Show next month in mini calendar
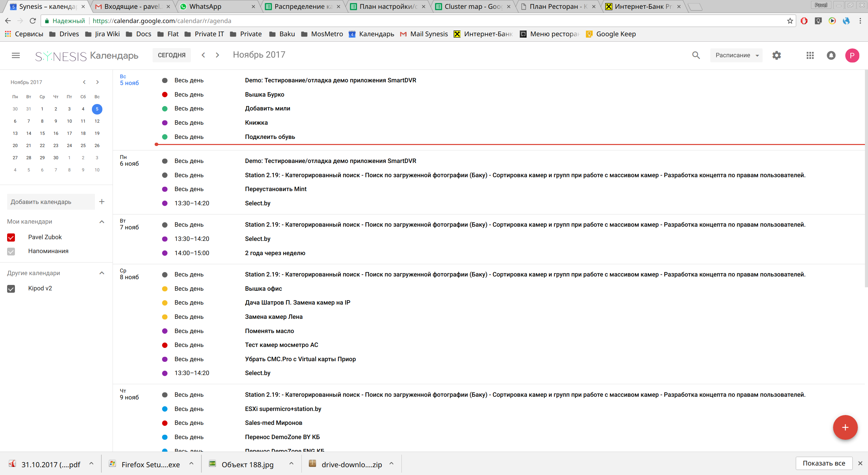 (x=97, y=82)
